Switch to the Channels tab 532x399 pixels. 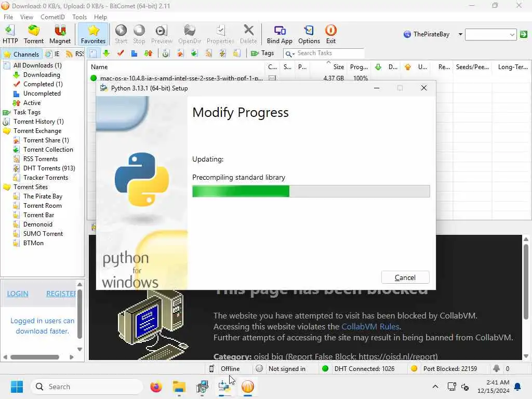(22, 54)
